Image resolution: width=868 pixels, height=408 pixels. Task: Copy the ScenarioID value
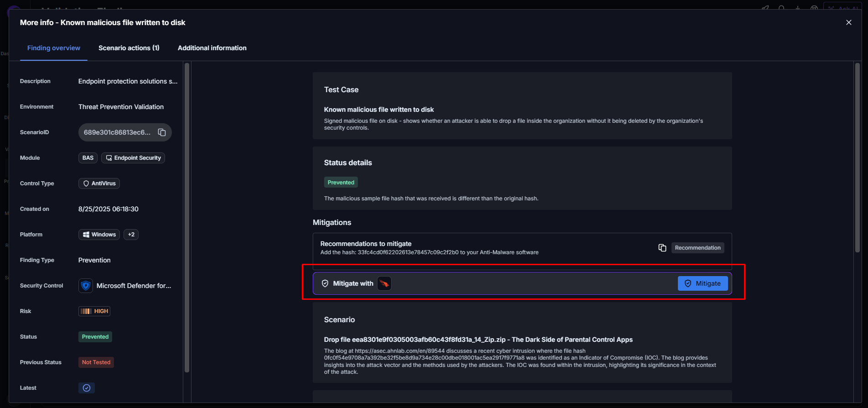[162, 132]
